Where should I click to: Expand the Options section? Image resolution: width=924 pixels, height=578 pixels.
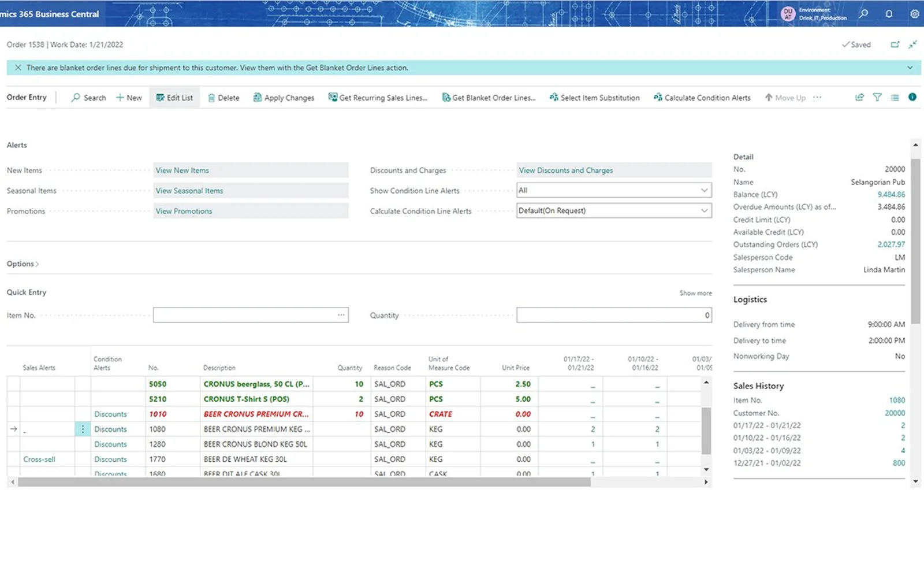(x=23, y=264)
